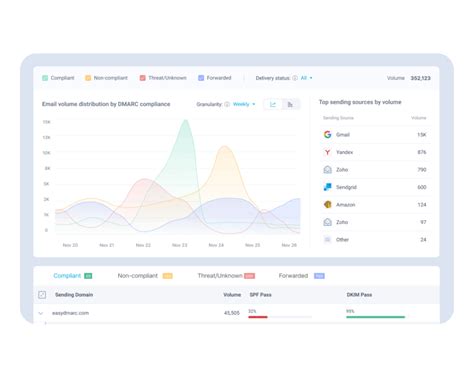Click the DKIM Pass green progress bar
The height and width of the screenshot is (378, 474).
[376, 317]
